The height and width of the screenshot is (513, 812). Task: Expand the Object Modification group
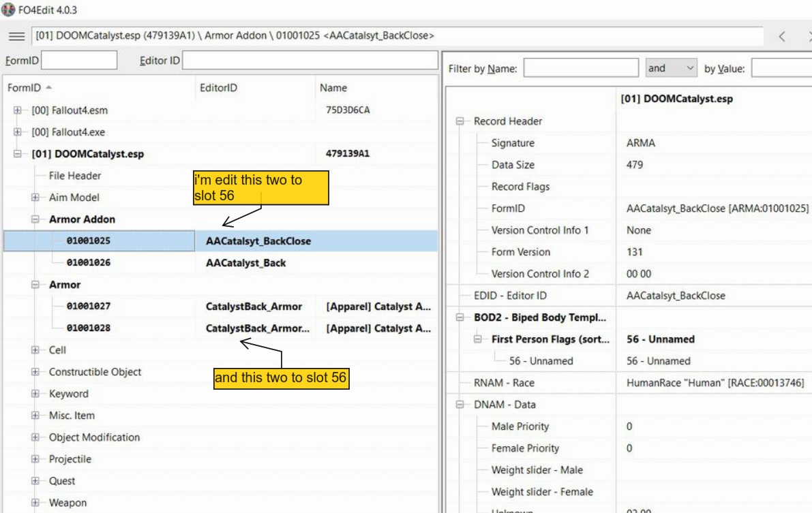coord(35,437)
